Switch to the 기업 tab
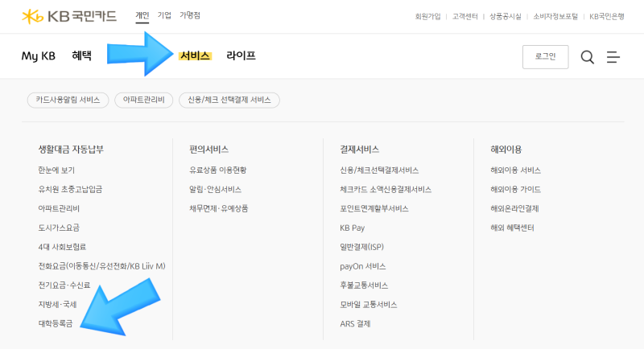 pyautogui.click(x=164, y=15)
